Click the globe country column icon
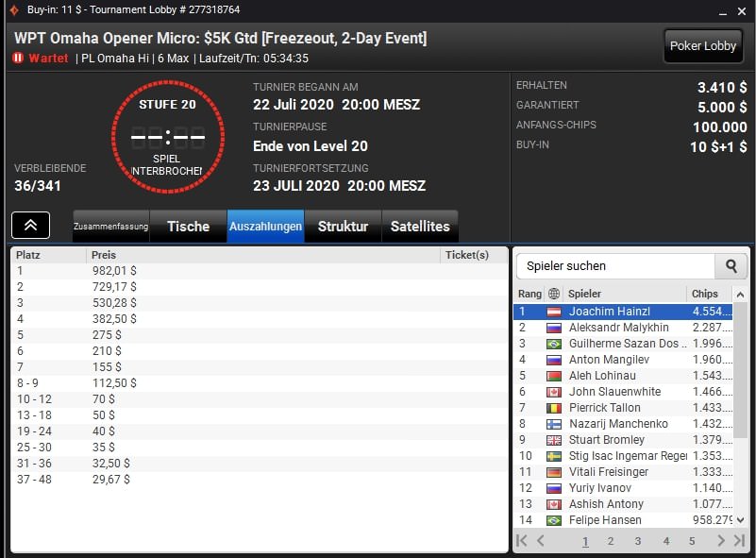756x558 pixels. 554,294
